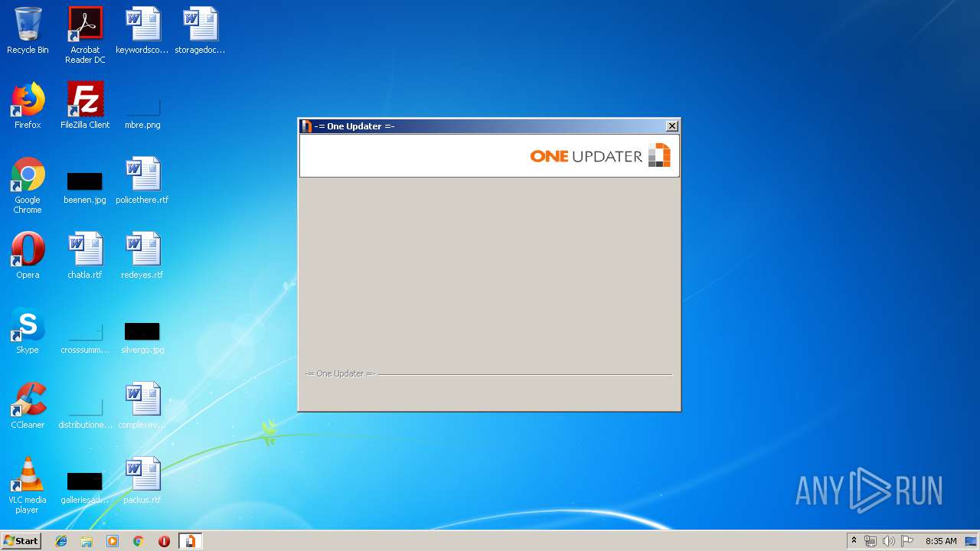Open Internet Explorer from the taskbar
This screenshot has height=551, width=980.
point(61,541)
